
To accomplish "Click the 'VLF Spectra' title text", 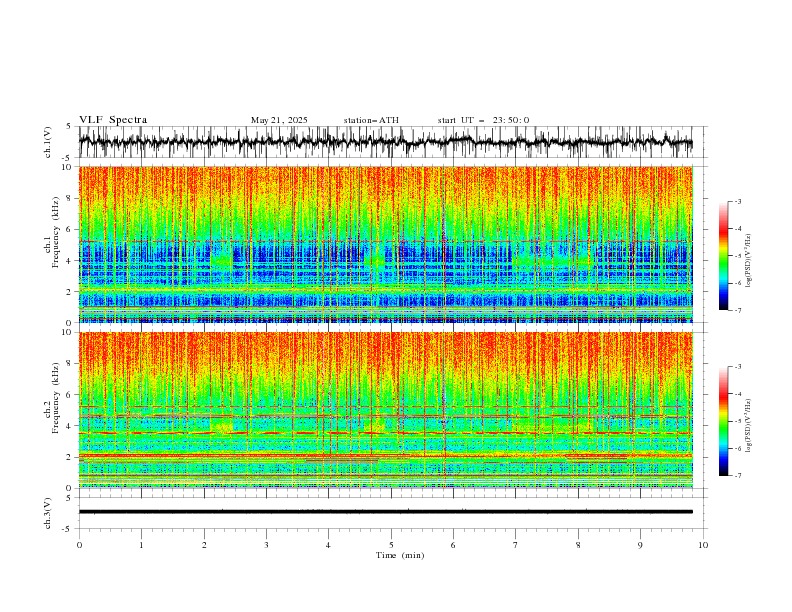I will pyautogui.click(x=113, y=120).
